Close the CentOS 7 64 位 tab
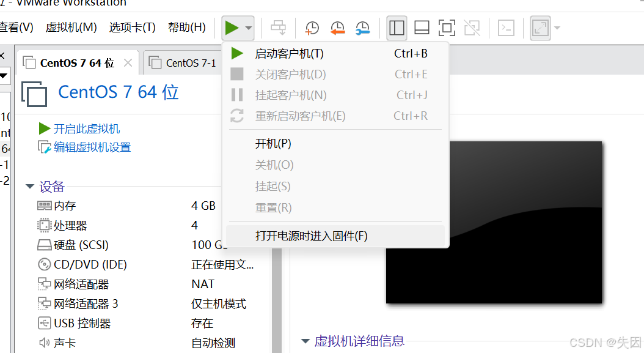The width and height of the screenshot is (644, 353). (x=128, y=63)
